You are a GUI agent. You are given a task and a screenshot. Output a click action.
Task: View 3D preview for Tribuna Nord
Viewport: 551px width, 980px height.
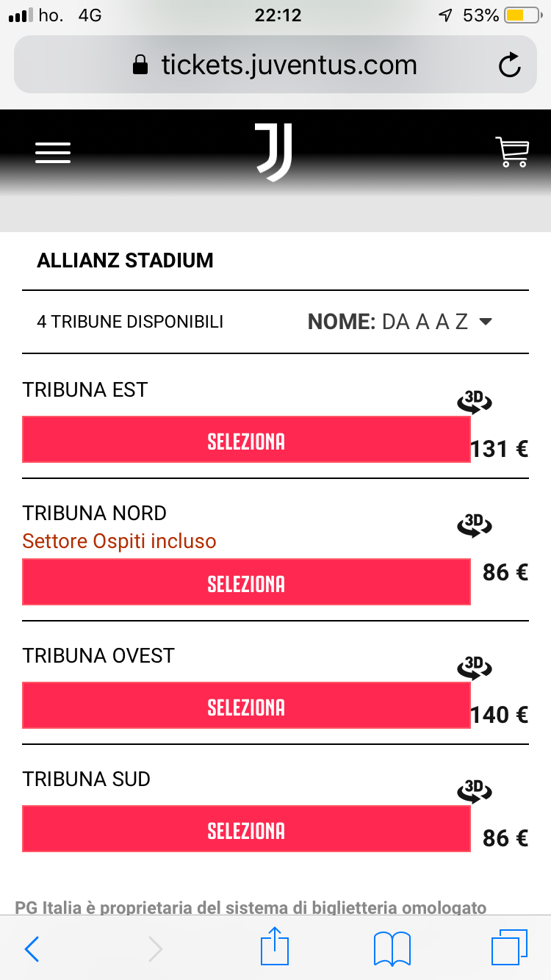474,525
